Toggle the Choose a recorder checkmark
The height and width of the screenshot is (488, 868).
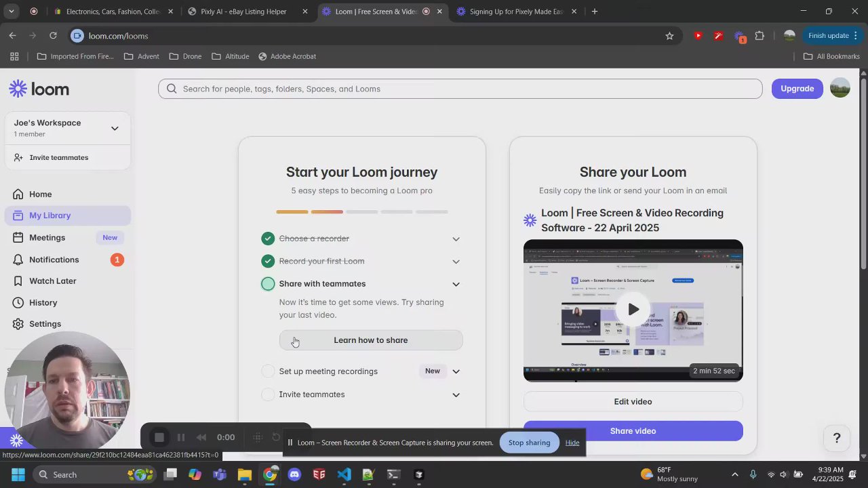[x=268, y=239]
